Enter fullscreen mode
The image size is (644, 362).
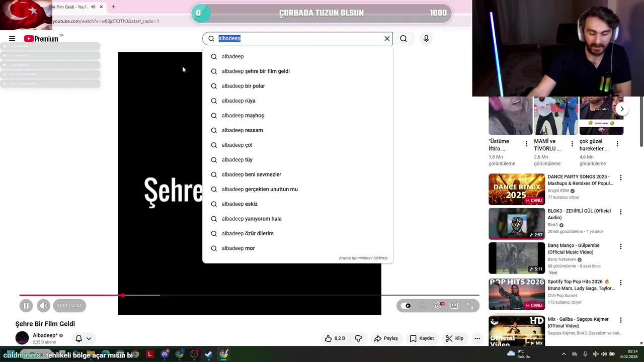click(470, 306)
